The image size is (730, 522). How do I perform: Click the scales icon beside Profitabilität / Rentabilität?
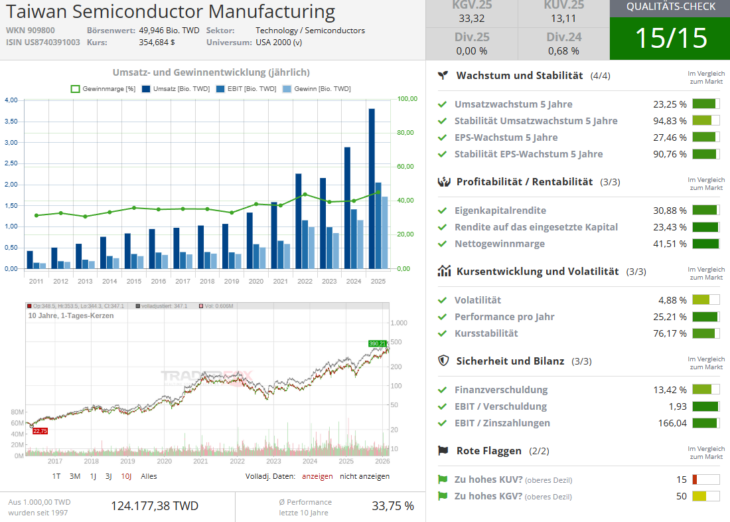pyautogui.click(x=443, y=182)
